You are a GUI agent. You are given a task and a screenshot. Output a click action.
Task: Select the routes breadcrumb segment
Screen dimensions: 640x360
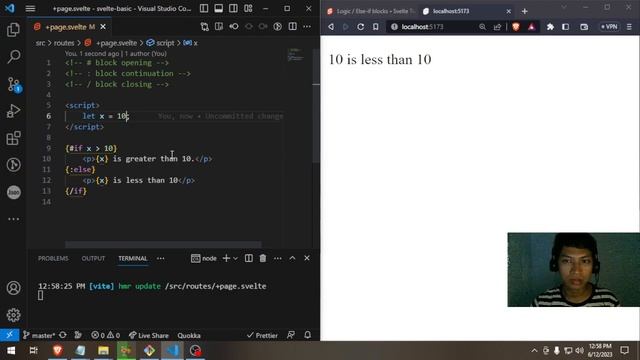tap(64, 43)
